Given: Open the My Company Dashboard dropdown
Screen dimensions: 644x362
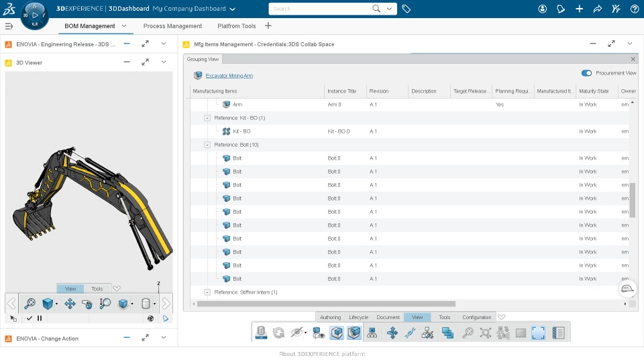Looking at the screenshot, I should 232,9.
